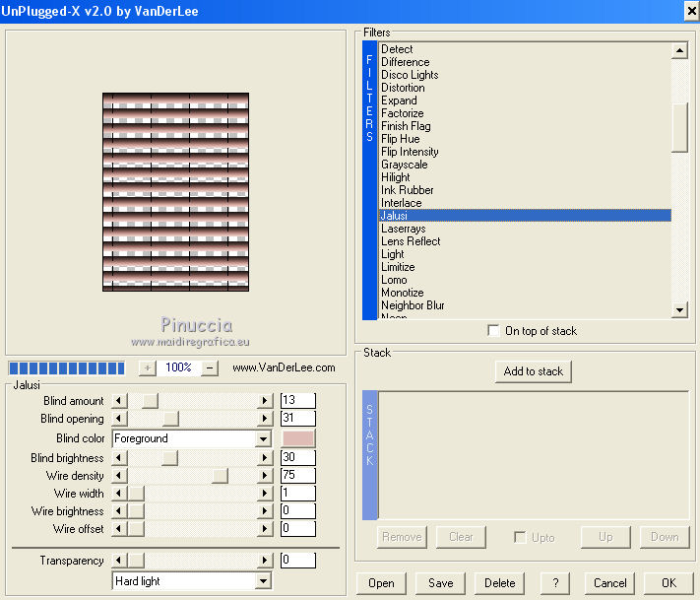Click right arrow of Blind brightness slider
Viewport: 700px width, 600px height.
coord(265,458)
